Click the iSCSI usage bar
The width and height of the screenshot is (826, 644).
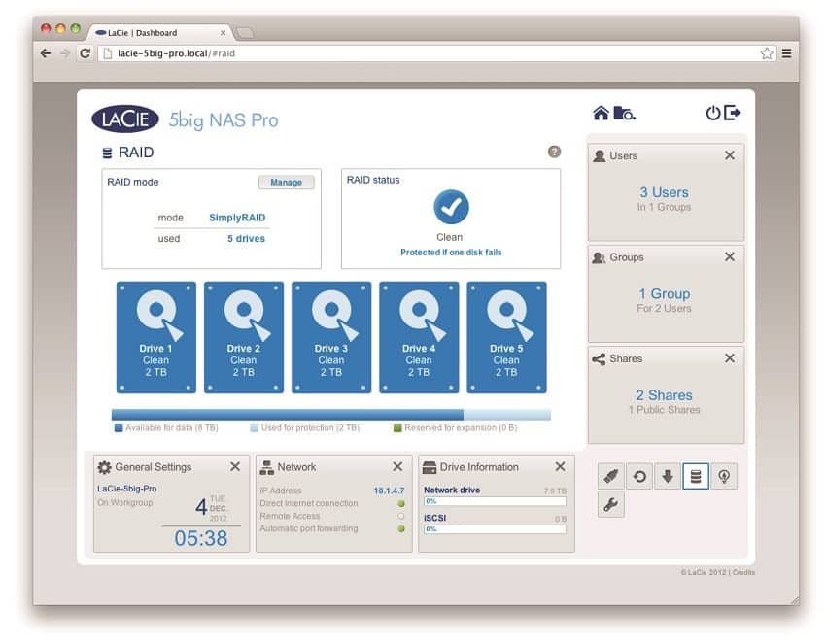495,529
